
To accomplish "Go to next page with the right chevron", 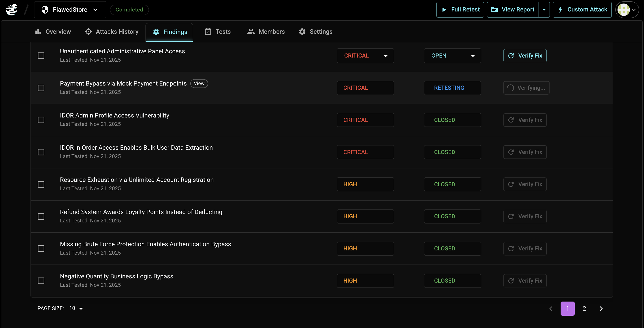I will (601, 309).
